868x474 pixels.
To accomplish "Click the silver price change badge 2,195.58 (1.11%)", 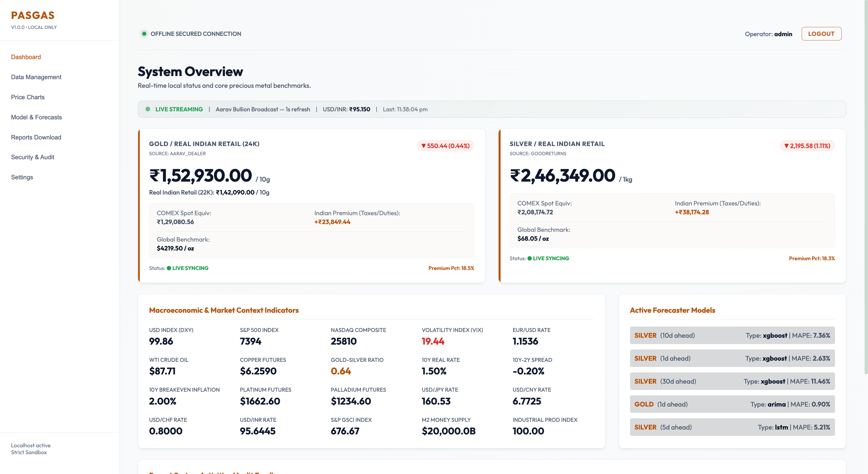I will 807,146.
